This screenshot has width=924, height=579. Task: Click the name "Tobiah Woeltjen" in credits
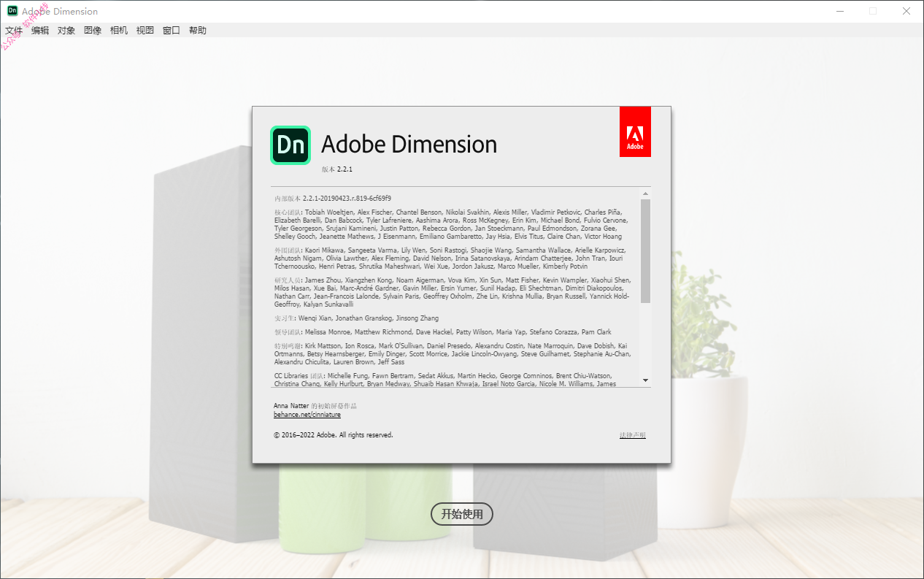(330, 212)
